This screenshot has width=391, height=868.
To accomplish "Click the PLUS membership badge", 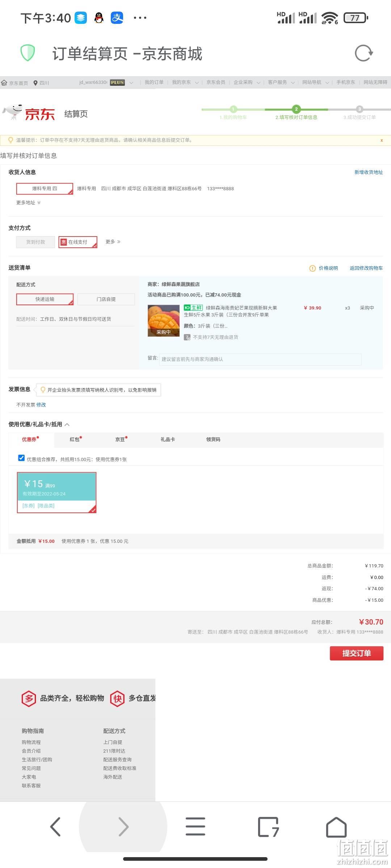I will coord(117,82).
